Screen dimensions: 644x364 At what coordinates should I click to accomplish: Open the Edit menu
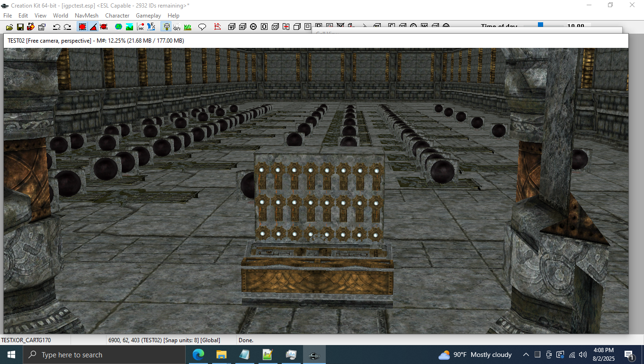23,16
